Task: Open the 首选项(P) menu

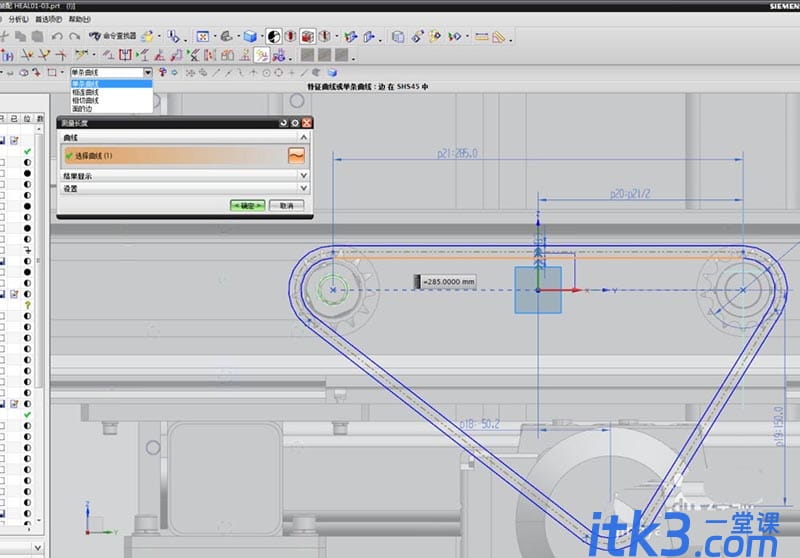Action: 48,19
